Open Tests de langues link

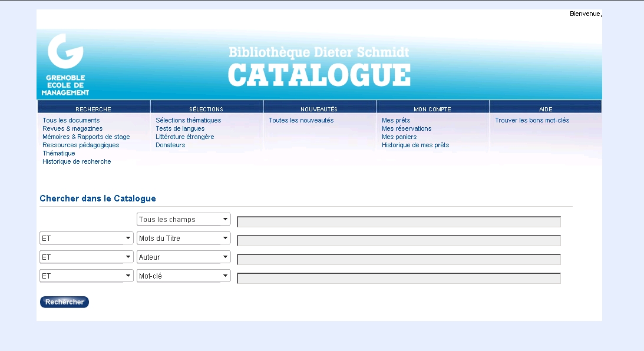pos(180,128)
